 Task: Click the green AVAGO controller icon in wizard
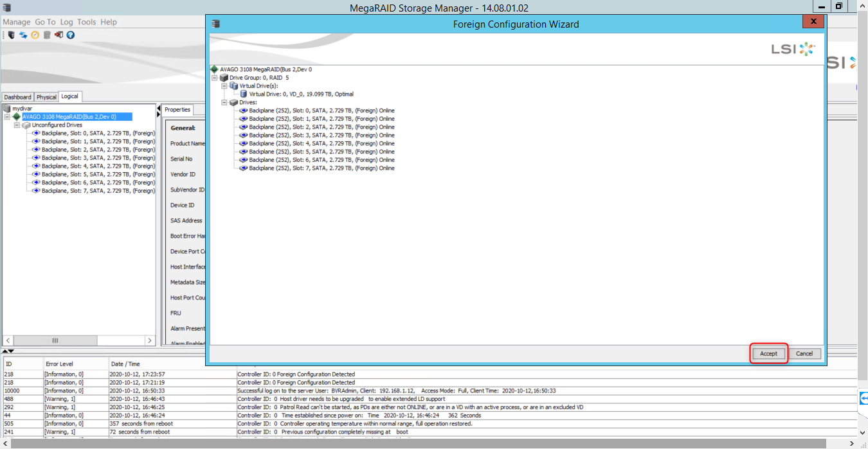pyautogui.click(x=215, y=69)
